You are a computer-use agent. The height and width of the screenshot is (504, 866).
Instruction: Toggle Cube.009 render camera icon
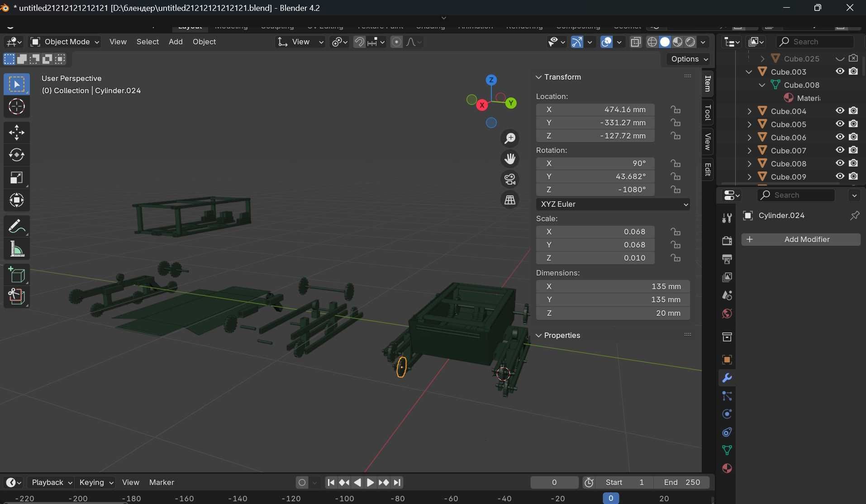point(853,176)
